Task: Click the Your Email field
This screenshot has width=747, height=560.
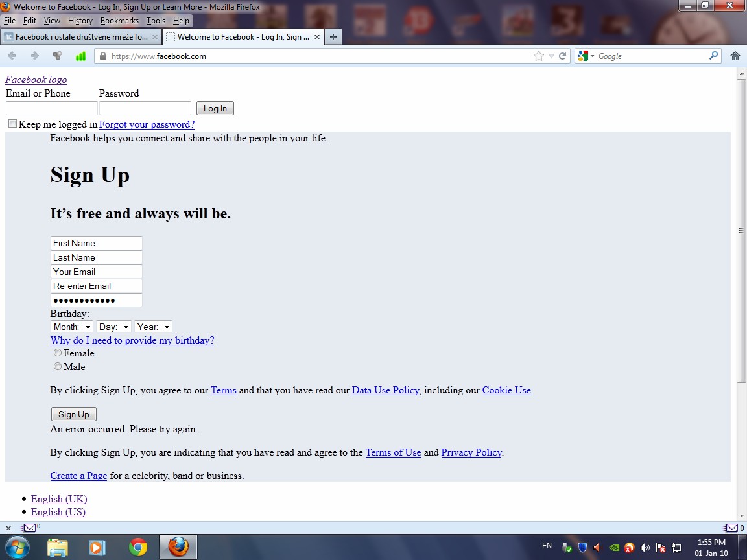Action: (x=96, y=272)
